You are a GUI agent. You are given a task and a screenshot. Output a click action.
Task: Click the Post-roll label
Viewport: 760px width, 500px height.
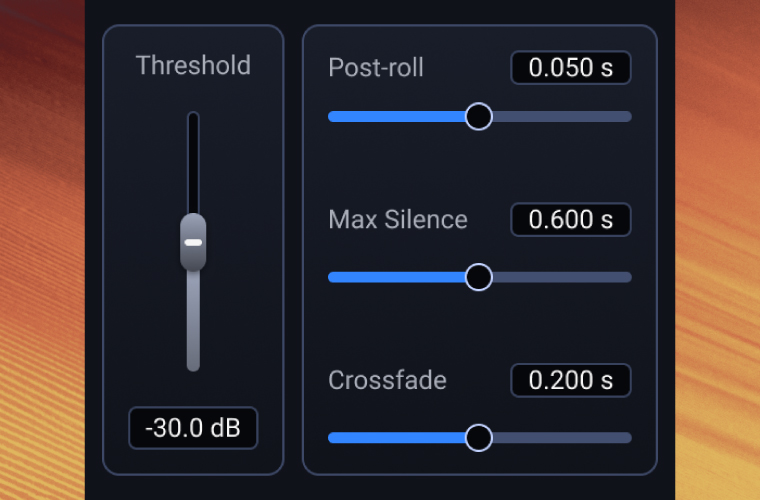[376, 68]
